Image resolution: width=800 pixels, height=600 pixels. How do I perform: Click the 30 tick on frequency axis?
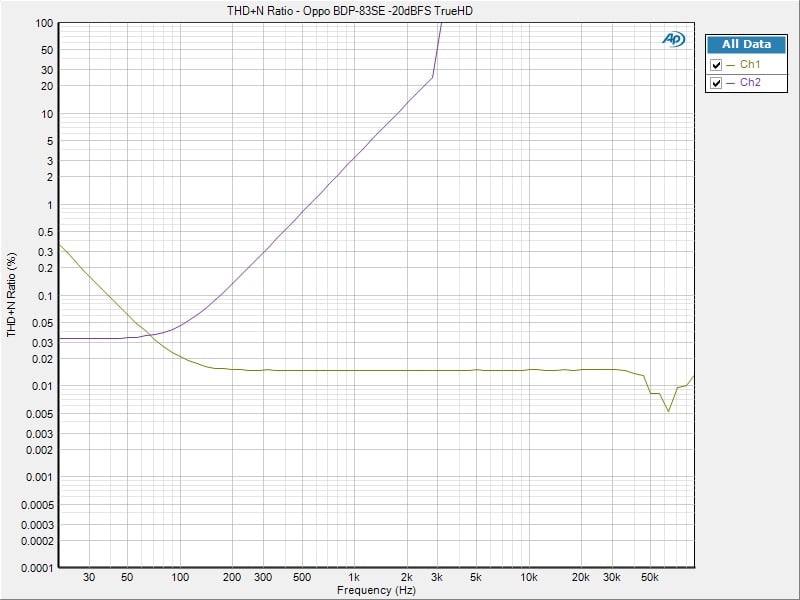coord(89,578)
